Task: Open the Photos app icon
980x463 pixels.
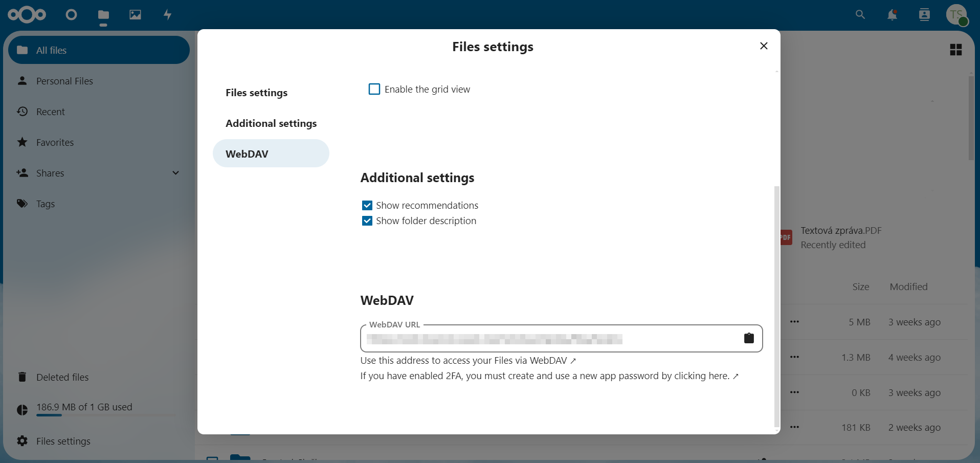Action: (x=135, y=15)
